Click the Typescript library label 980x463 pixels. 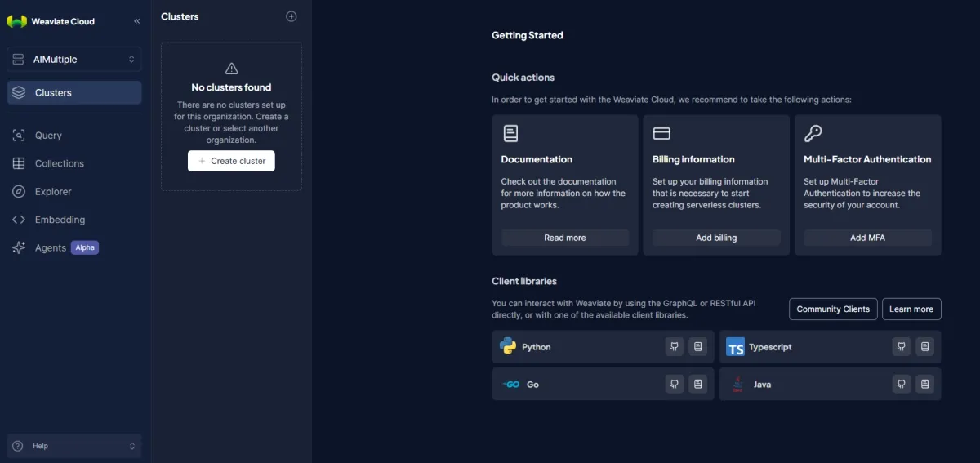coord(770,347)
